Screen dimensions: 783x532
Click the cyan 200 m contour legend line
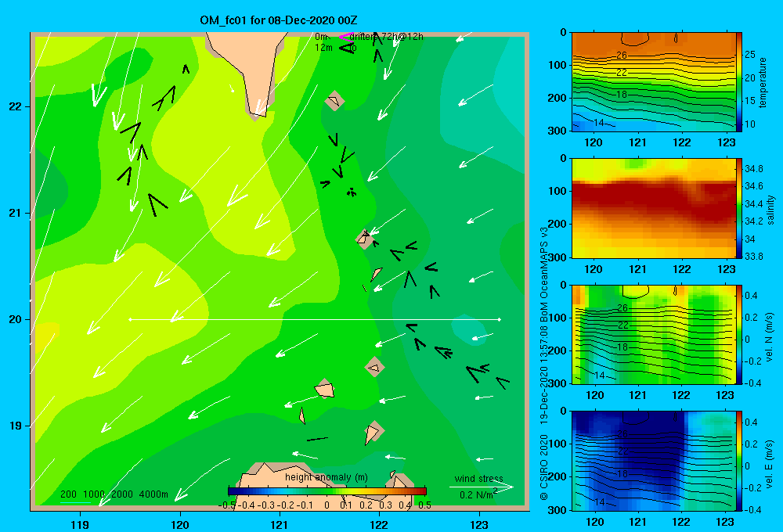75,502
